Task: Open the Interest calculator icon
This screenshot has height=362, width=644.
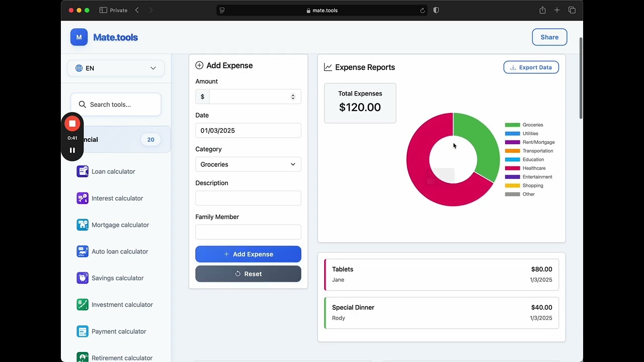Action: [x=83, y=198]
